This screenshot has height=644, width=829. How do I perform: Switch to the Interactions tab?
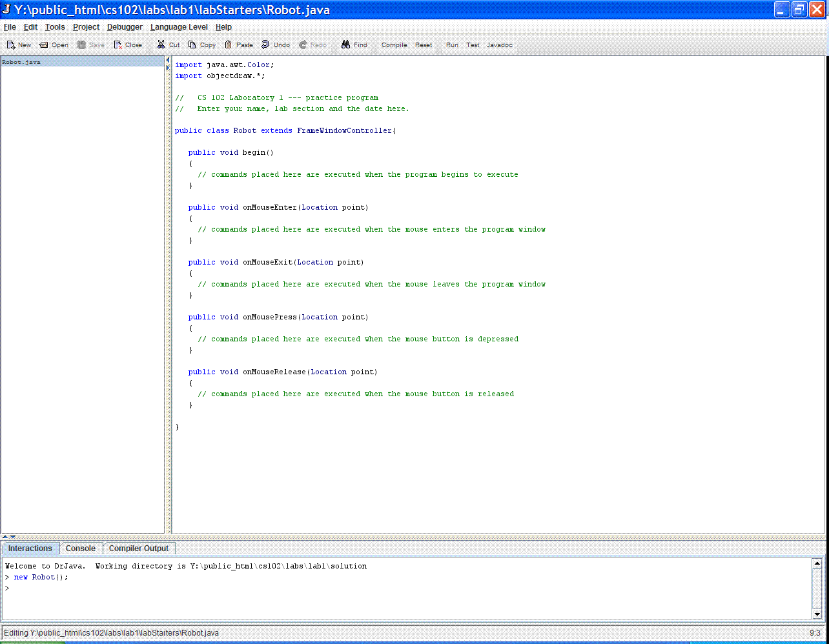pyautogui.click(x=30, y=548)
